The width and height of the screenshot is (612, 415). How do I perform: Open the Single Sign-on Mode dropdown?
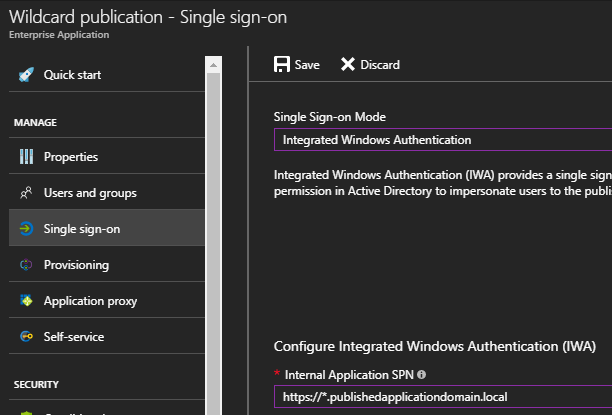442,140
